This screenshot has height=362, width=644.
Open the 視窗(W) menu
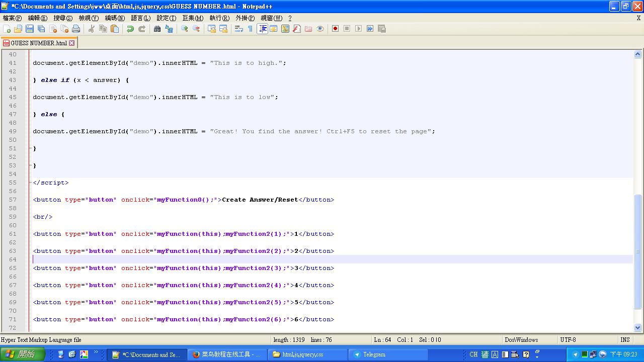point(272,18)
